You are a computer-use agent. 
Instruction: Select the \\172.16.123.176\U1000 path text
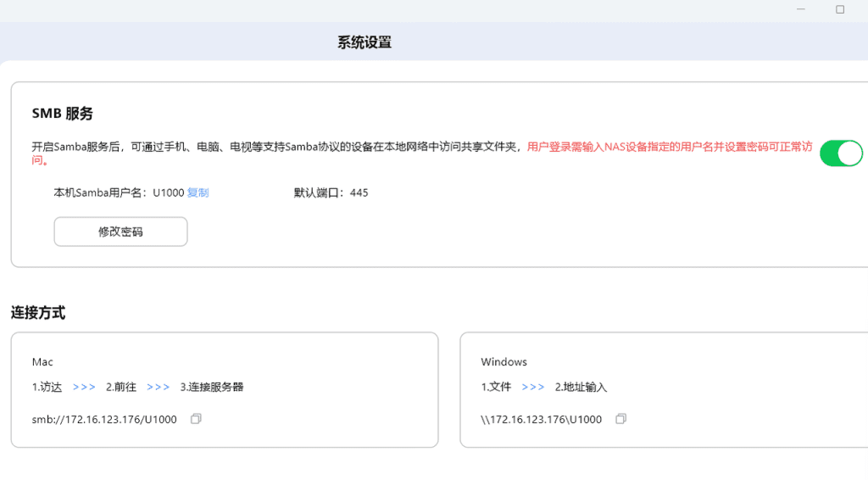[541, 420]
